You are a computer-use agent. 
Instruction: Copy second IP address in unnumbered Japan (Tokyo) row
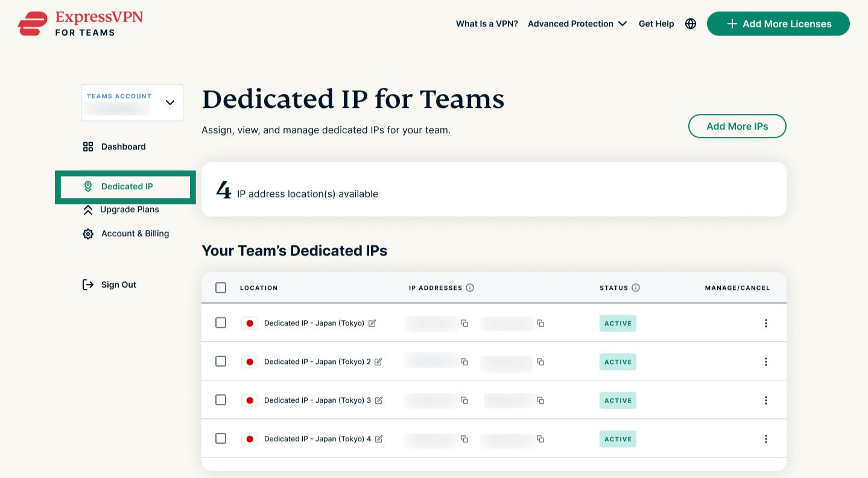[540, 323]
